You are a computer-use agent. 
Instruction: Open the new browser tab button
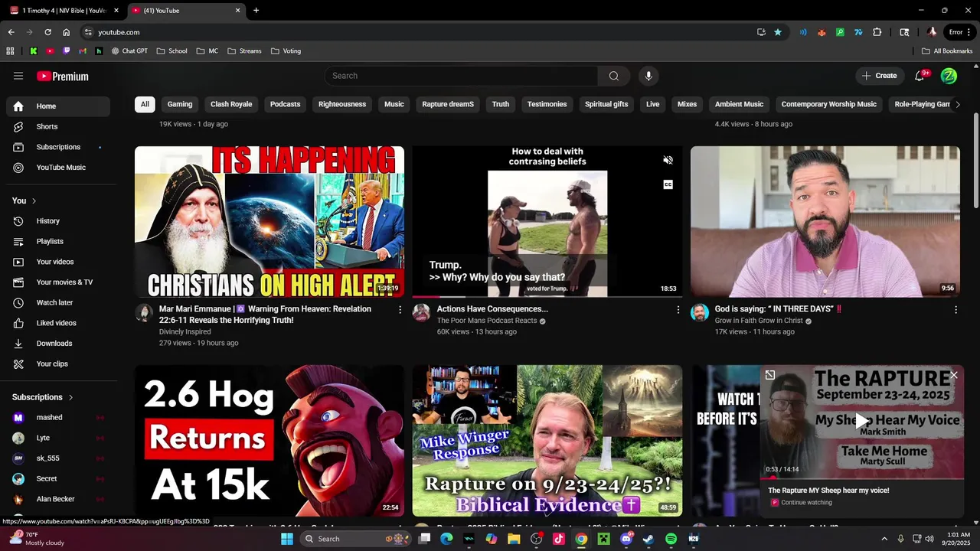point(256,11)
